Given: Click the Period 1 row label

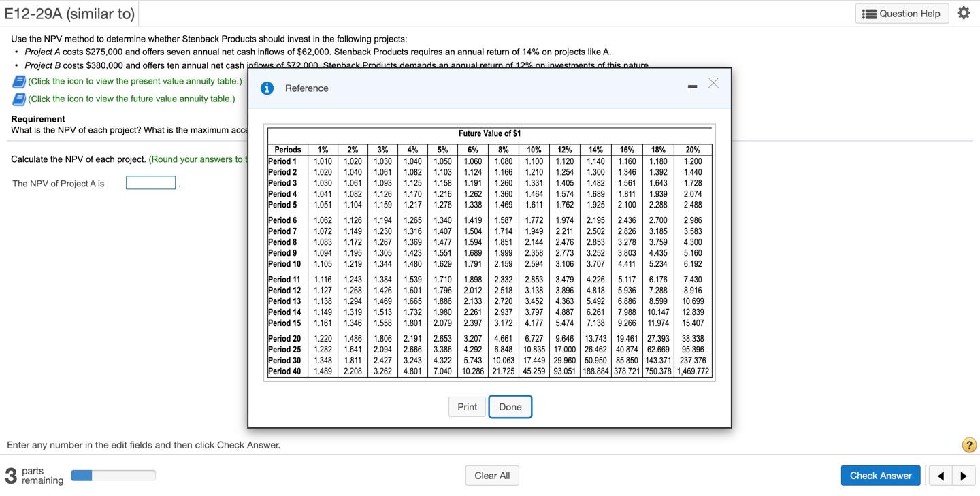Looking at the screenshot, I should 282,161.
